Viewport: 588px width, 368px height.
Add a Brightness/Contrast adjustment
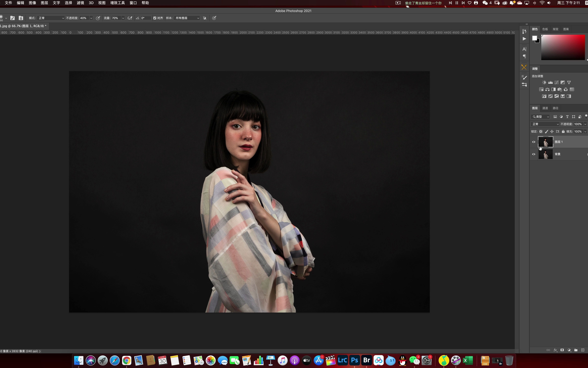[x=544, y=83]
